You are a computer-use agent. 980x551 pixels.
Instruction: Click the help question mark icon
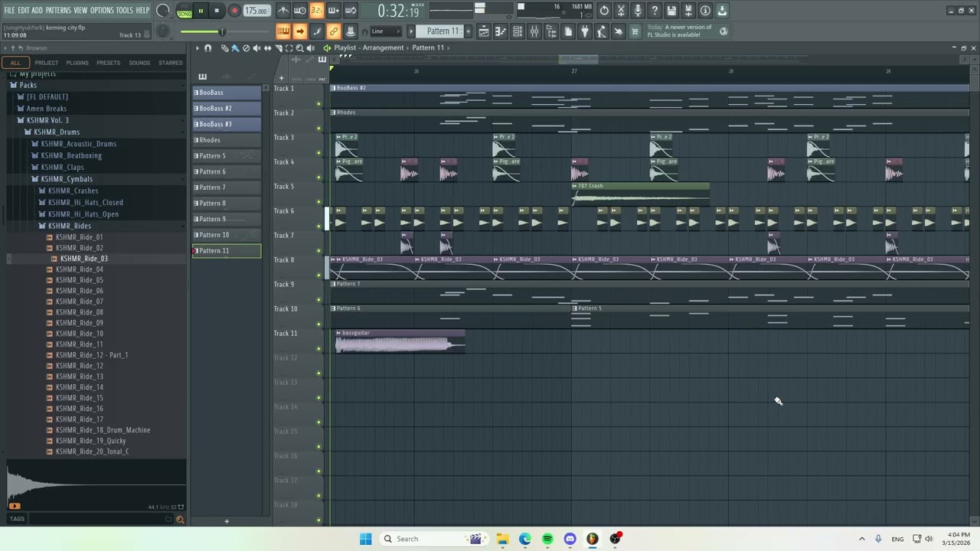coord(655,11)
